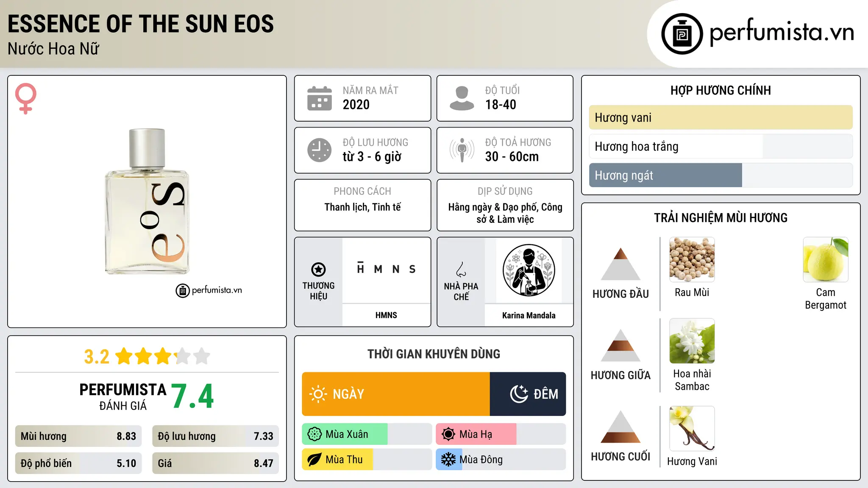Viewport: 868px width, 488px height.
Task: Click the sun icon in Ngày bar
Action: coord(318,394)
